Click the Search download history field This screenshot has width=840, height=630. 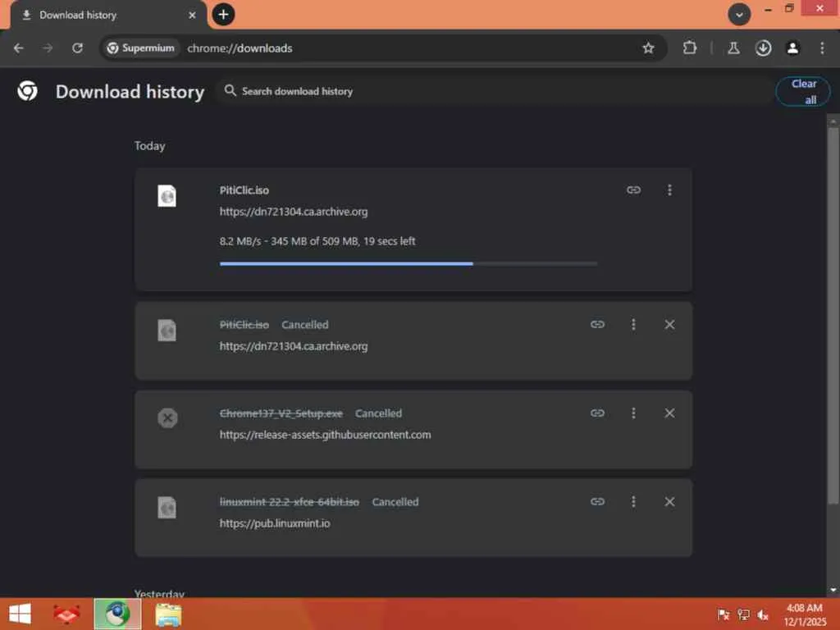[x=493, y=91]
